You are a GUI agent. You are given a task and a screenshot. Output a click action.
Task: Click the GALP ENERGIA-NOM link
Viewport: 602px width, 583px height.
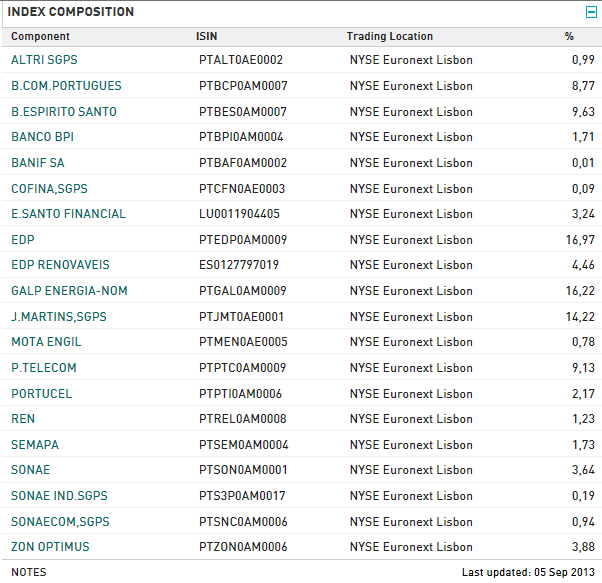[69, 291]
